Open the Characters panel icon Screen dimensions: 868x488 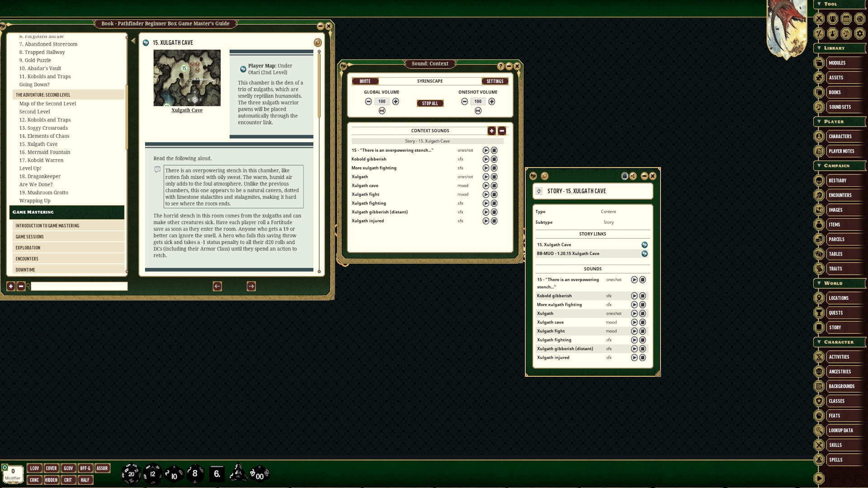pos(820,136)
